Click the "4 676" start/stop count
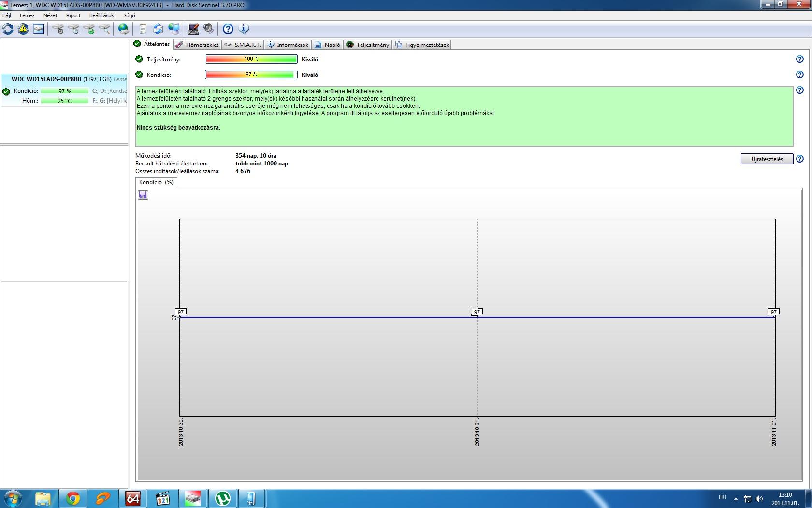 243,171
